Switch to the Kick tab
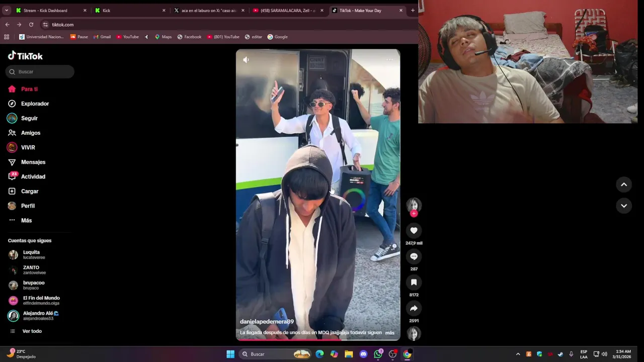Screen dimensions: 644x362 (130, 10)
